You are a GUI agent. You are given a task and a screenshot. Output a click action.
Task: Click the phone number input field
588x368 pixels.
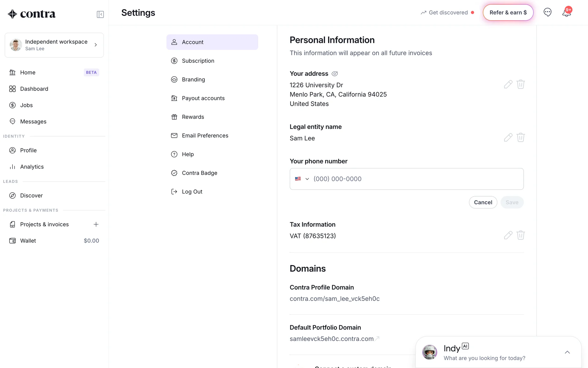click(417, 179)
